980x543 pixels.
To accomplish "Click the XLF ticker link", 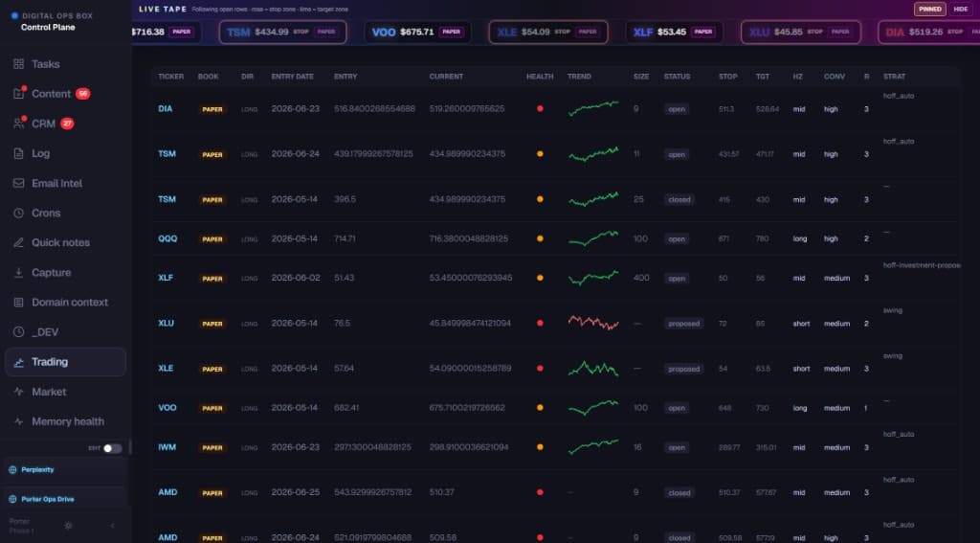I will pos(166,278).
